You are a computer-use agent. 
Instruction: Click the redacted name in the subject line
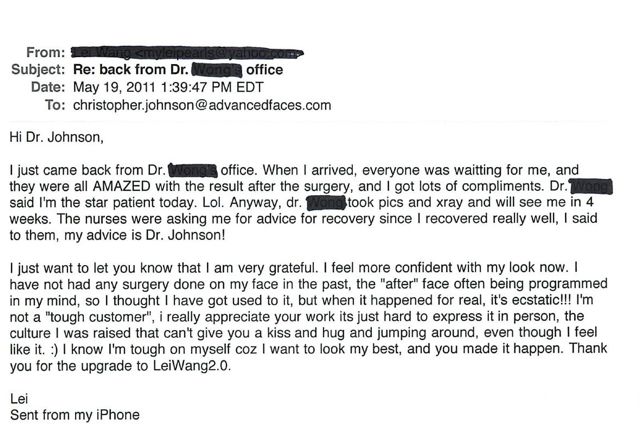click(217, 70)
